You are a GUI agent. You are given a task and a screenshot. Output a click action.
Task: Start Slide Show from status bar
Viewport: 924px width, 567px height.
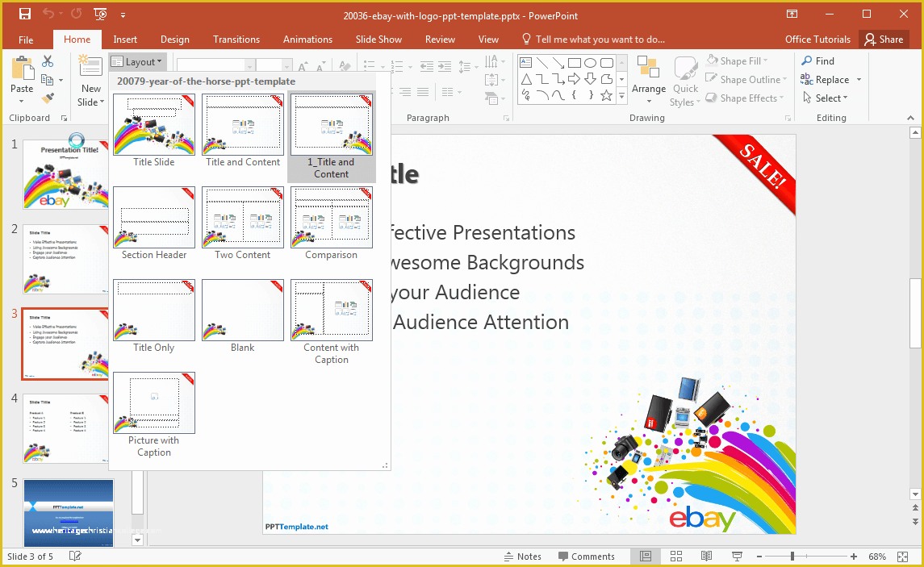coord(737,557)
